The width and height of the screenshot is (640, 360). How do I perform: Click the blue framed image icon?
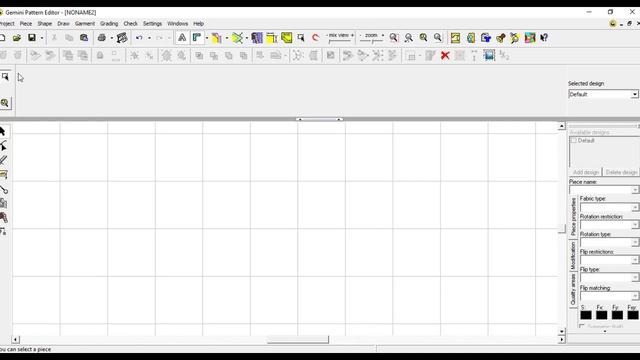point(489,56)
